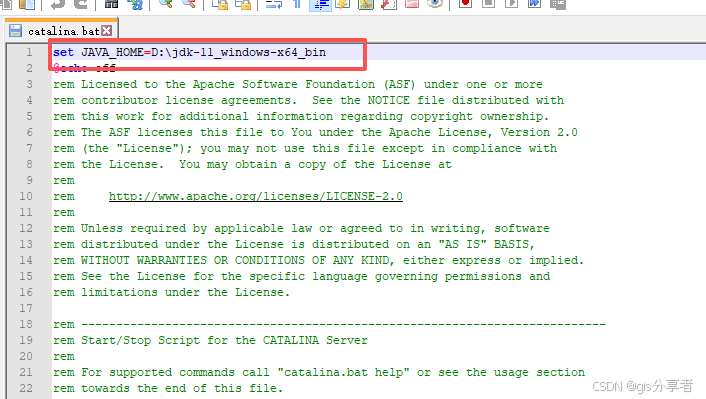Click 'You may obtain a copy' line
Viewport: 706px width, 399px height.
[252, 164]
